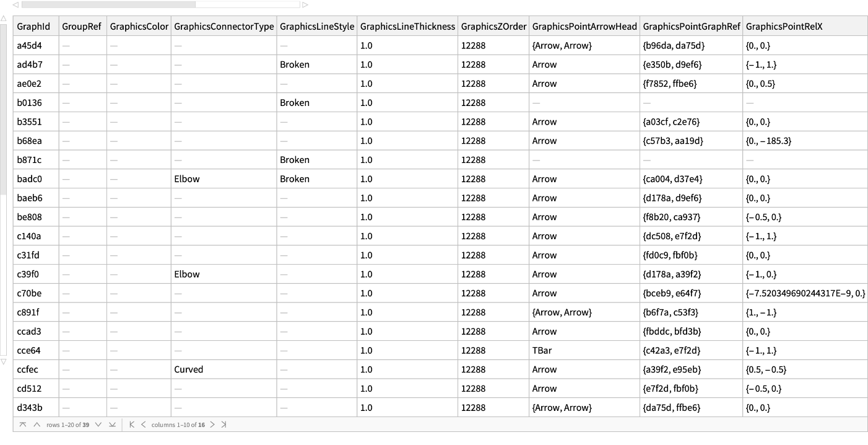This screenshot has height=445, width=868.
Task: Select the GraphicsLineStyle column header
Action: pos(317,27)
